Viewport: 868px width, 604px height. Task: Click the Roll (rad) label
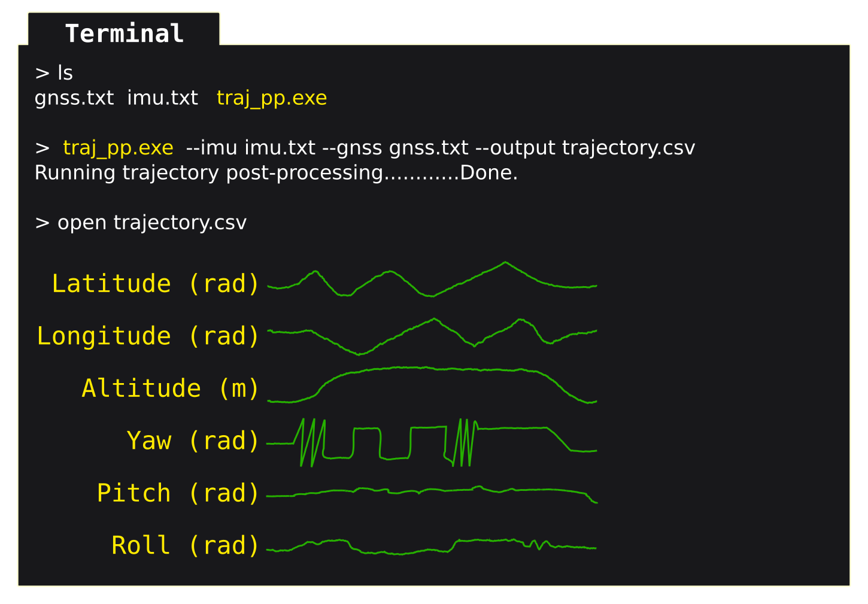click(186, 545)
